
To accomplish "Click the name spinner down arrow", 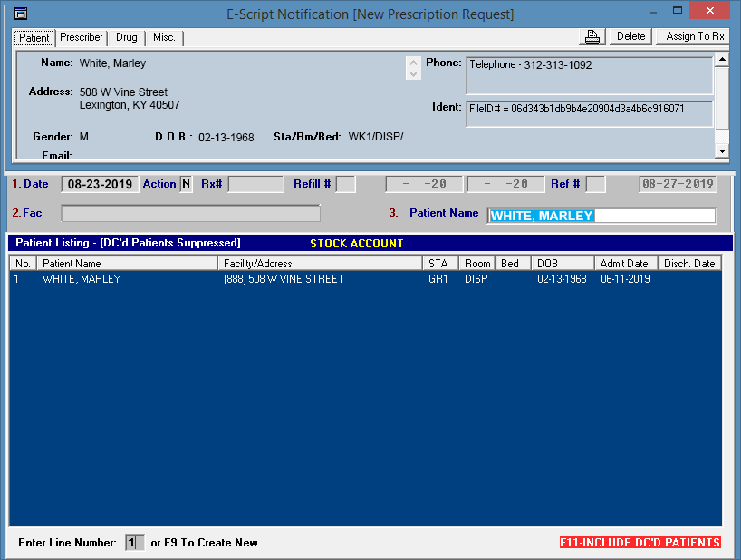I will pos(414,74).
